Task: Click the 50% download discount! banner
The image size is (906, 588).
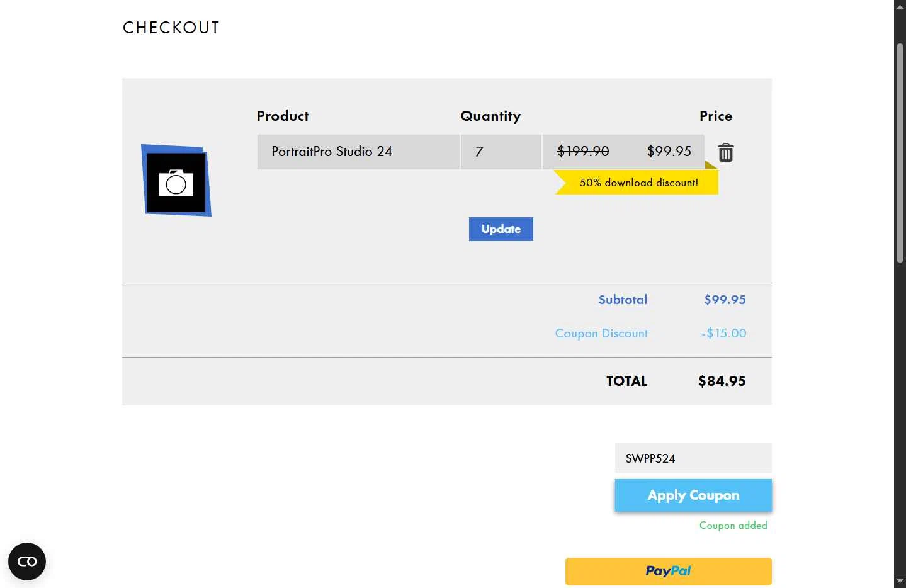Action: (637, 183)
